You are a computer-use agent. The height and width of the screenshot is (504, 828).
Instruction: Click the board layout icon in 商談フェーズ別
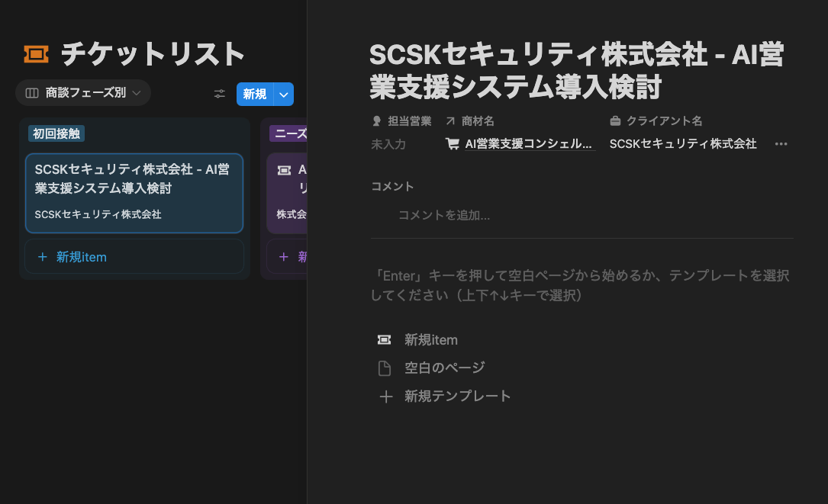click(32, 94)
